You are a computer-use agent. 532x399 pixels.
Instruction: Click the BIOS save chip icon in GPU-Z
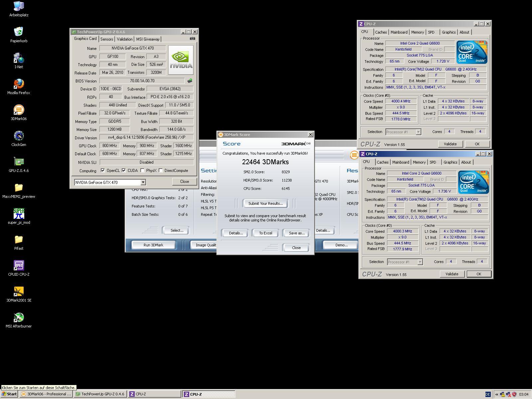tap(190, 81)
